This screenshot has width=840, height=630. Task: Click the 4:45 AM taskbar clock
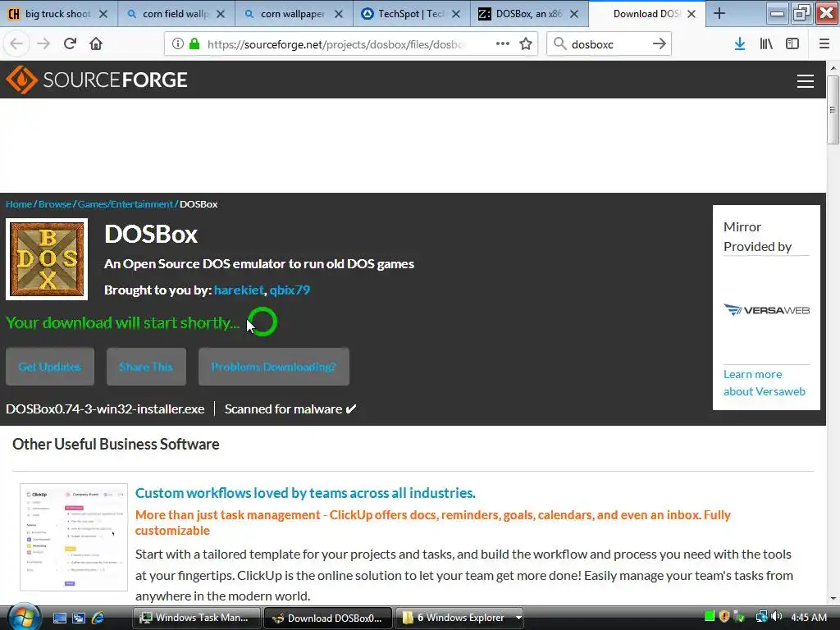[808, 617]
